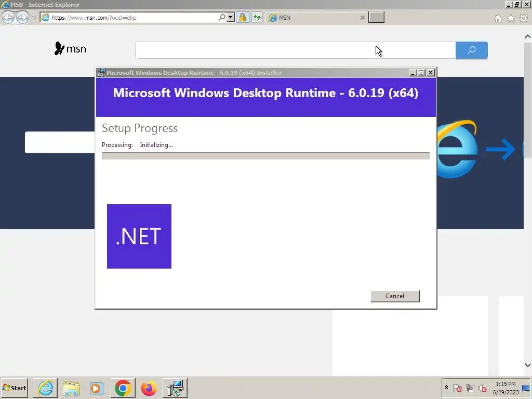The height and width of the screenshot is (399, 532).
Task: Click the MSN web search box
Action: click(295, 50)
